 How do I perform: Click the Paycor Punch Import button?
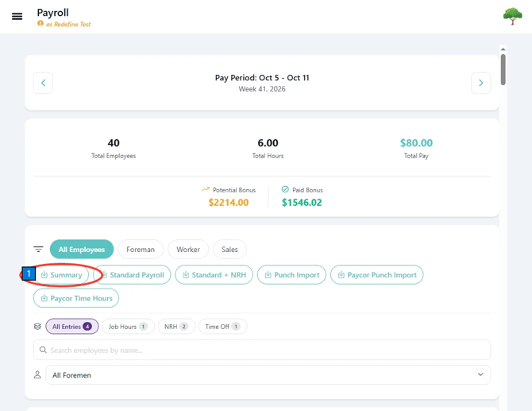tap(377, 275)
